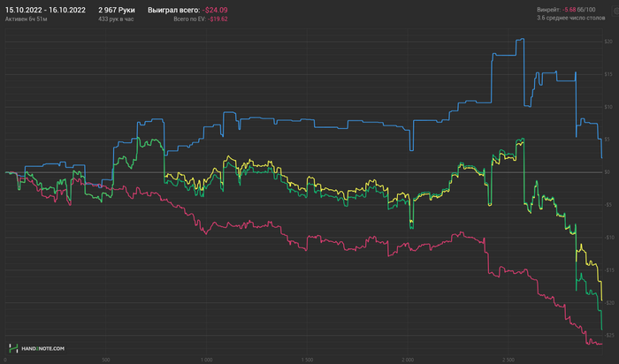The width and height of the screenshot is (619, 364).
Task: Click the blue line's peak near $20
Action: click(522, 39)
